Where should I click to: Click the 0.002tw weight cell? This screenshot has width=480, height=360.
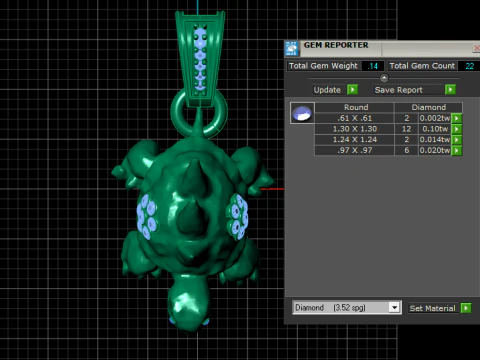pos(435,118)
